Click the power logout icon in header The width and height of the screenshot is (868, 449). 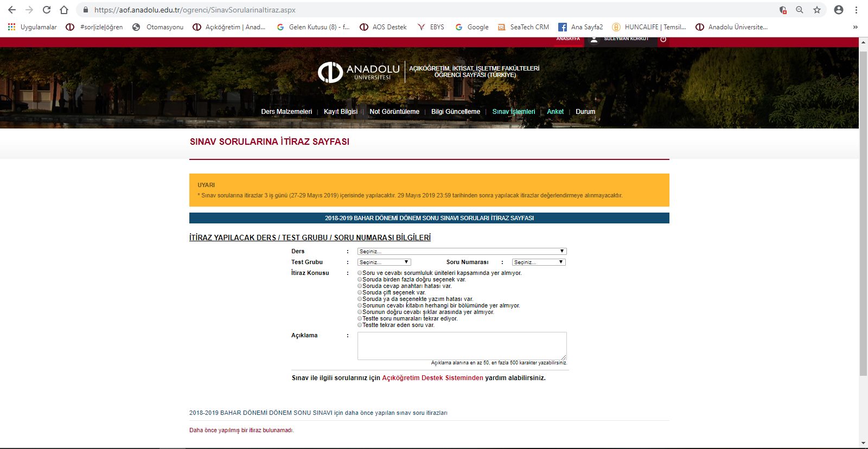[663, 39]
